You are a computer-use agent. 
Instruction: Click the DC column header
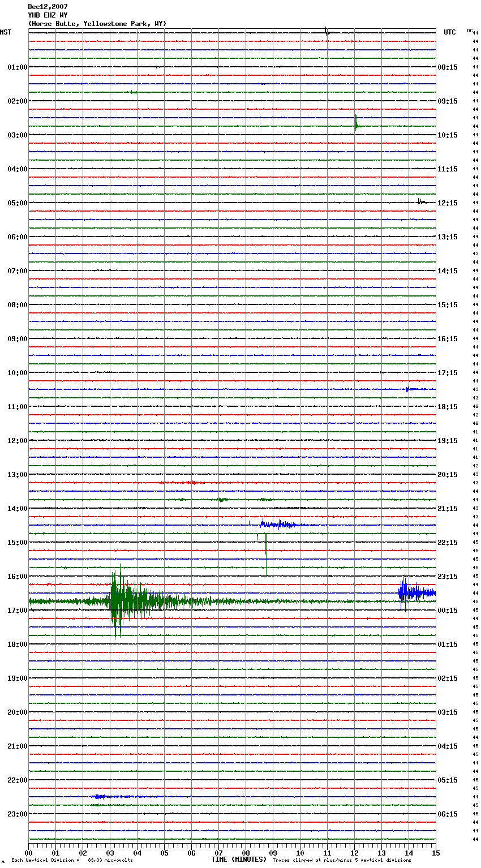[470, 31]
